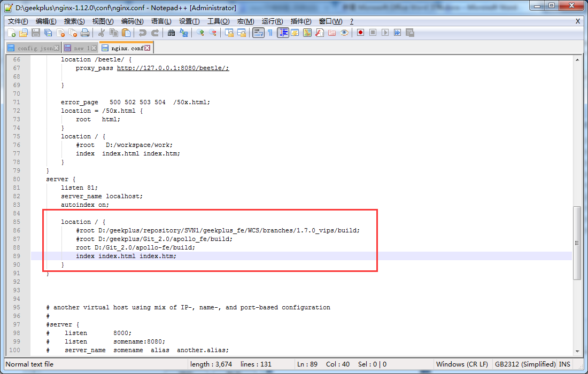
Task: Click the Stop Recording square icon
Action: coord(373,33)
